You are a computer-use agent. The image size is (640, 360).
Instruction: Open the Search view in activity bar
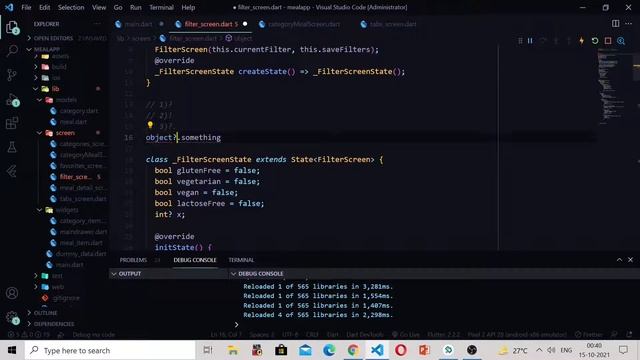click(12, 51)
